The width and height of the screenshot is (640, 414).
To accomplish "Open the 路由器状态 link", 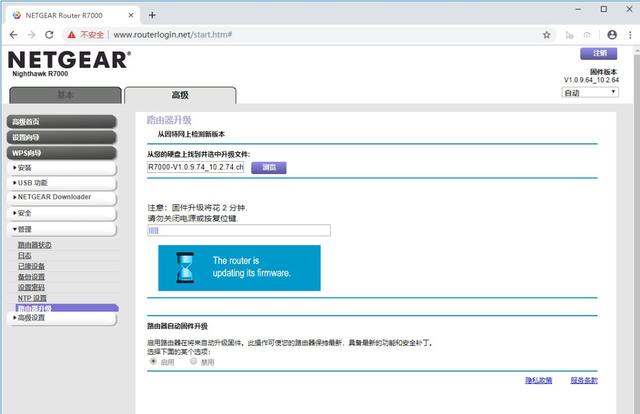I will pos(35,245).
